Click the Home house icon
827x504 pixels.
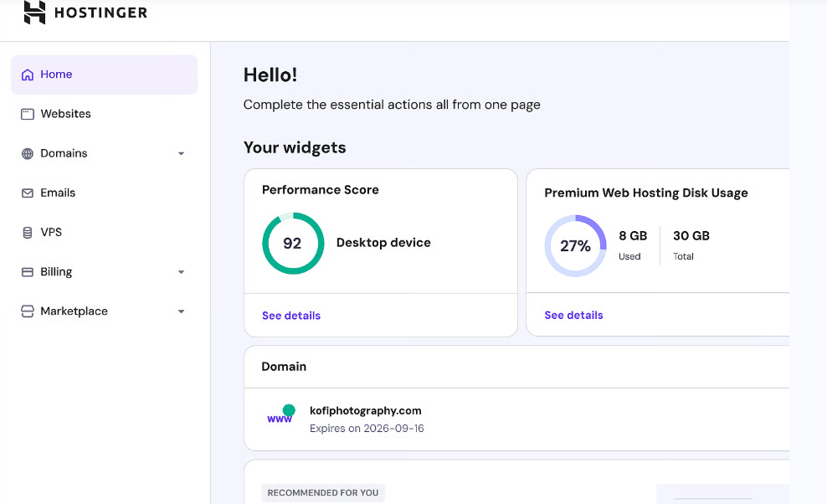tap(28, 75)
